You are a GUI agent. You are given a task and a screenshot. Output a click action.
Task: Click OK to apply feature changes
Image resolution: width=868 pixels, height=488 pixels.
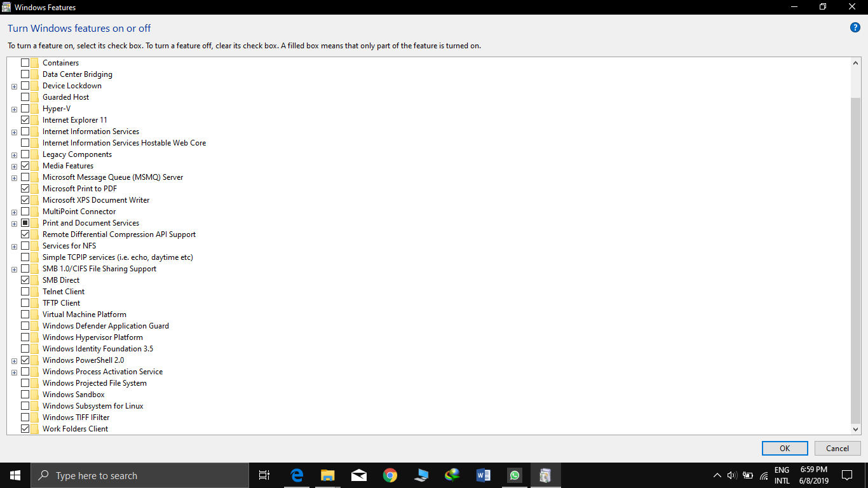785,448
